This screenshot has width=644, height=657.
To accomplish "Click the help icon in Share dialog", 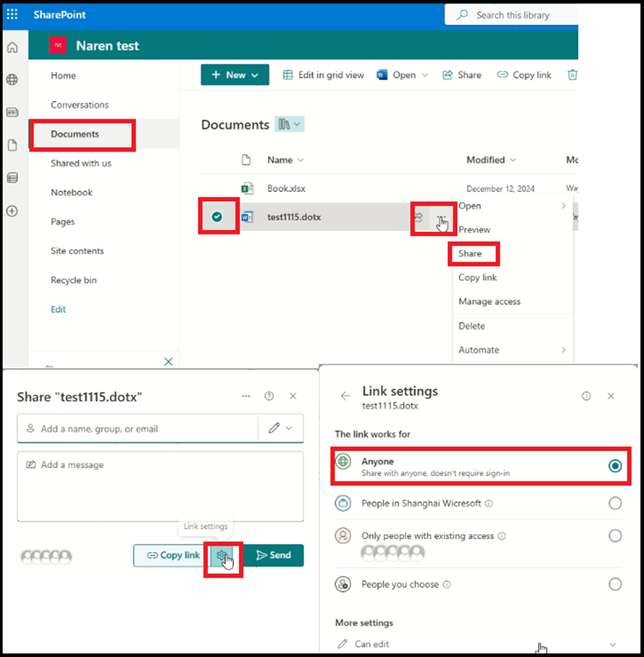I will click(x=269, y=396).
